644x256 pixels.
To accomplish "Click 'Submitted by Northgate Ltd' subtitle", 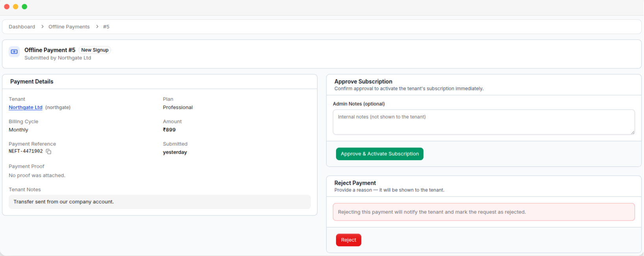I will (x=58, y=58).
